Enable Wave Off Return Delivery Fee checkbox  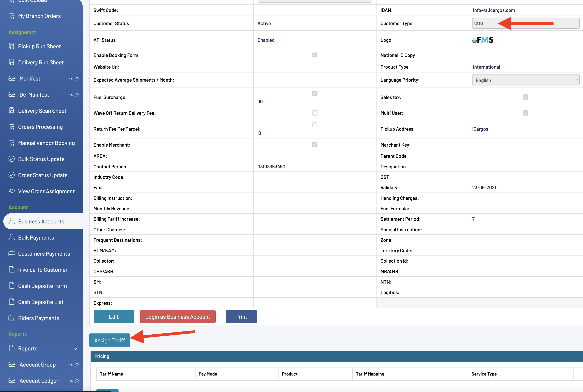(315, 113)
